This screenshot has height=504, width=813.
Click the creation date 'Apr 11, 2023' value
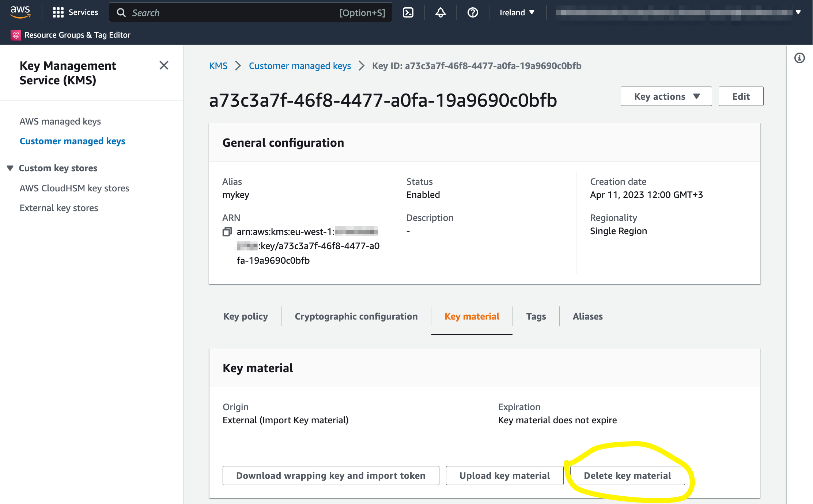point(646,195)
